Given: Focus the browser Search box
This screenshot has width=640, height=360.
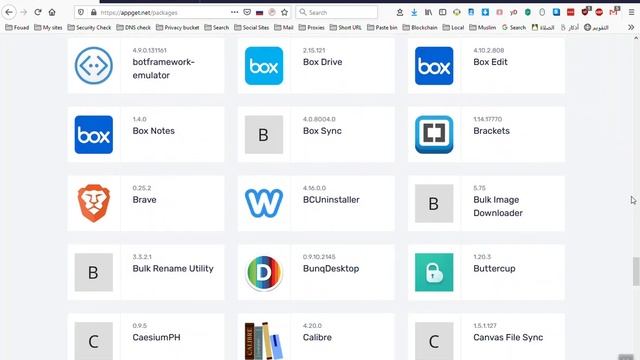Looking at the screenshot, I should point(336,12).
